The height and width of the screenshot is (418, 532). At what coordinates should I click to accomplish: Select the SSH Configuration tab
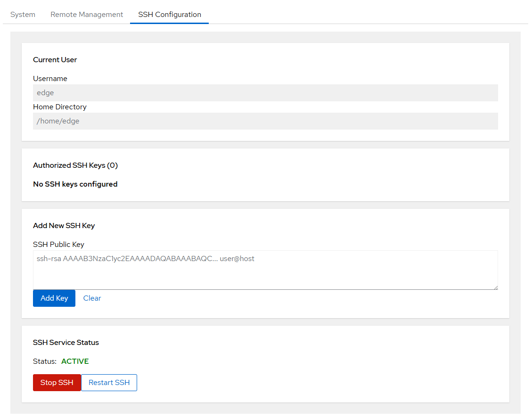pyautogui.click(x=170, y=15)
